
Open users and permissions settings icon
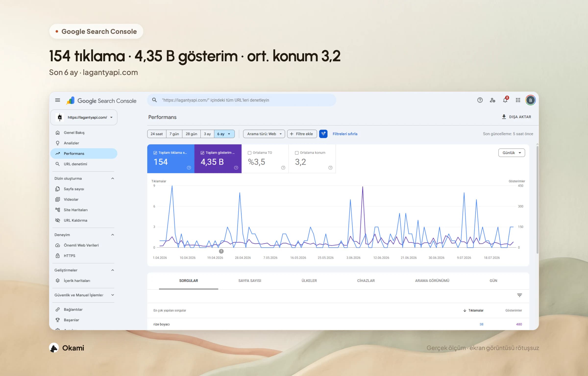point(492,100)
